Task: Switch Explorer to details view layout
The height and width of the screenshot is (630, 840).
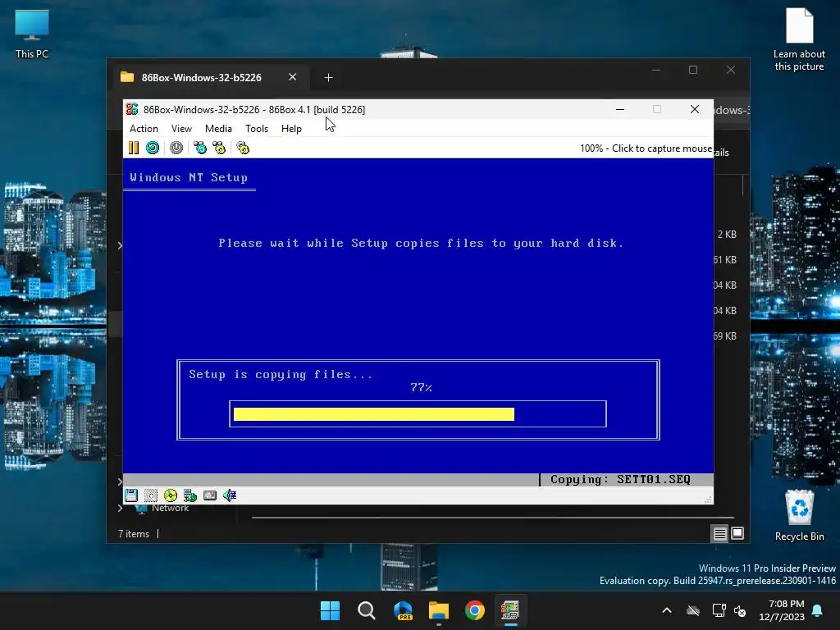Action: coord(719,533)
